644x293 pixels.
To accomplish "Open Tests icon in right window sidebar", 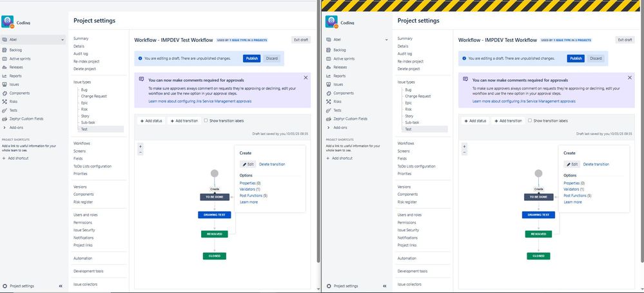I will pos(329,110).
